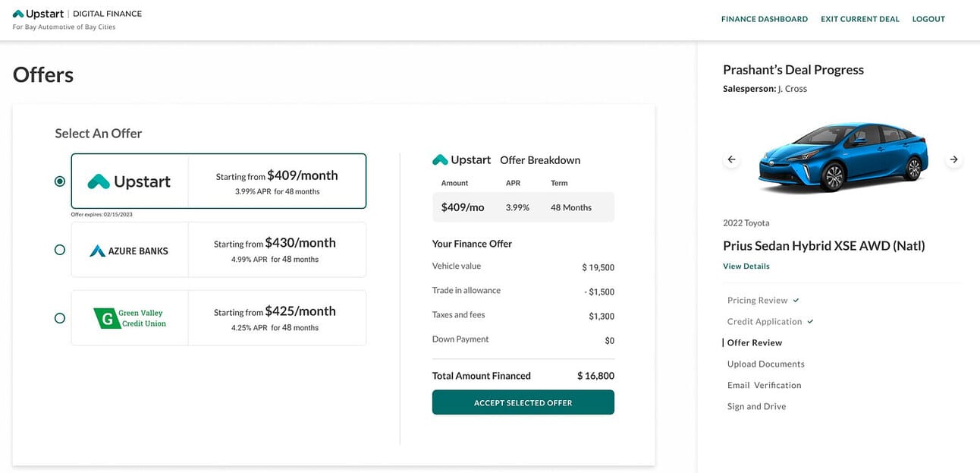Go to the Upload Documents step
980x473 pixels.
click(x=765, y=364)
